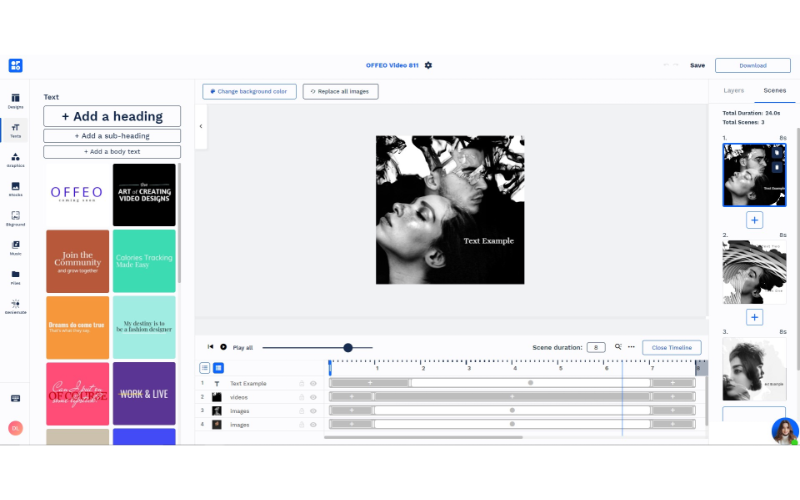
Task: Select the Text Example layer row
Action: (x=259, y=383)
